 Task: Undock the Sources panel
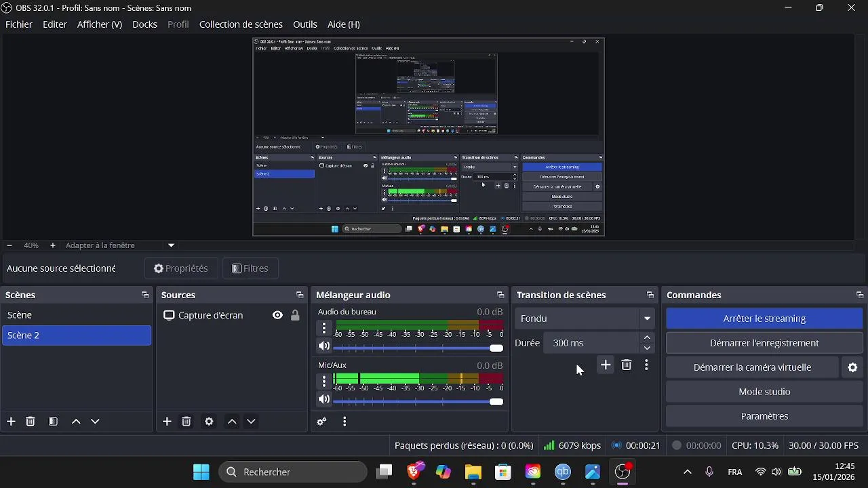point(300,295)
